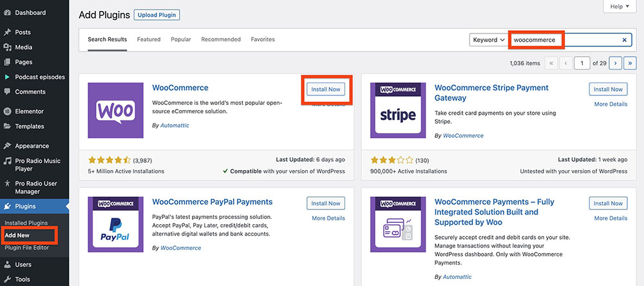Click the WooCommerce Payments plugin card thumbnail
The width and height of the screenshot is (644, 286).
point(398,224)
